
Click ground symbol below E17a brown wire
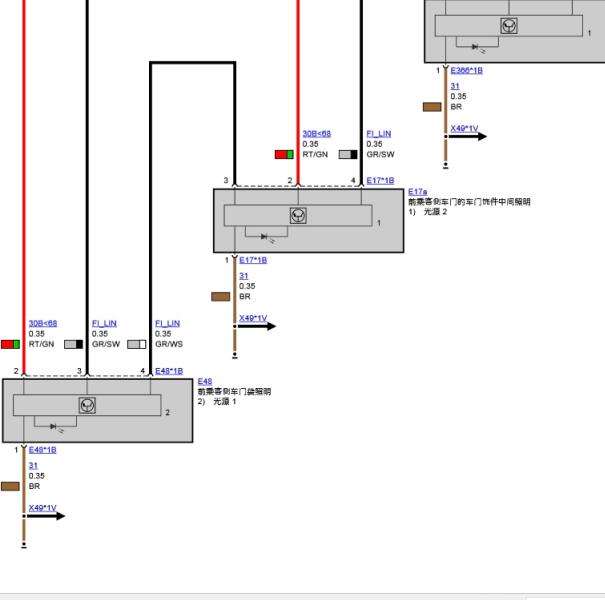(x=235, y=356)
